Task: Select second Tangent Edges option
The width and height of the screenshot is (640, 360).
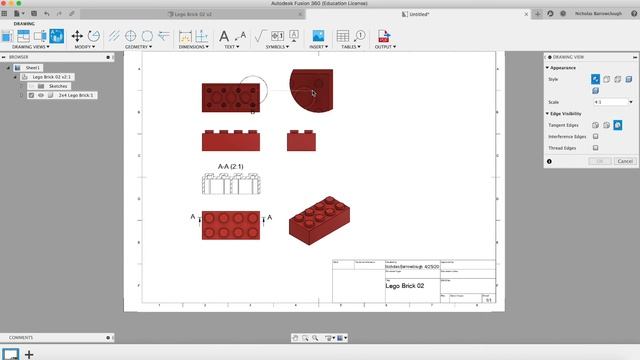Action: pyautogui.click(x=607, y=125)
